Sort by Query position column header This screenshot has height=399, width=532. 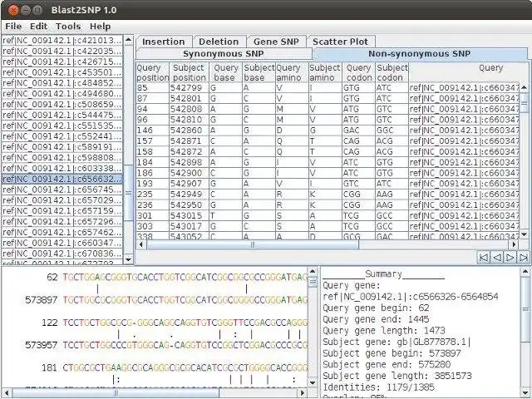(x=152, y=72)
